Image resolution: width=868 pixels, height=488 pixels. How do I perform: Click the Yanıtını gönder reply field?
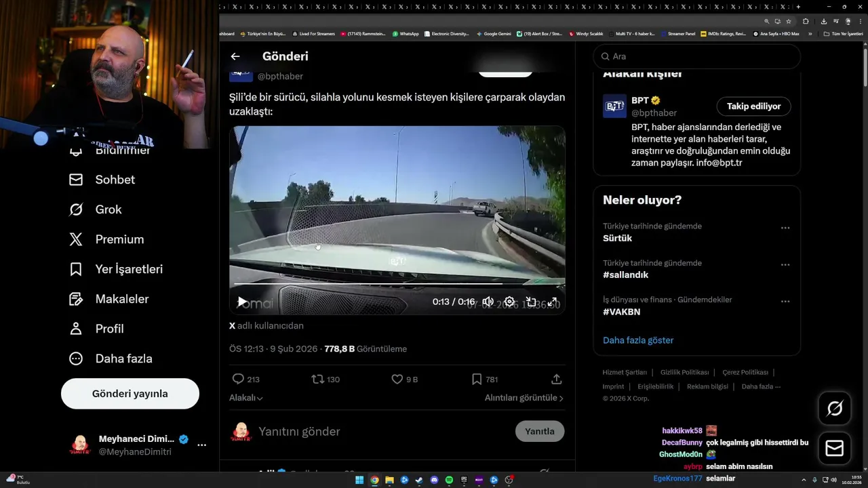pyautogui.click(x=383, y=431)
